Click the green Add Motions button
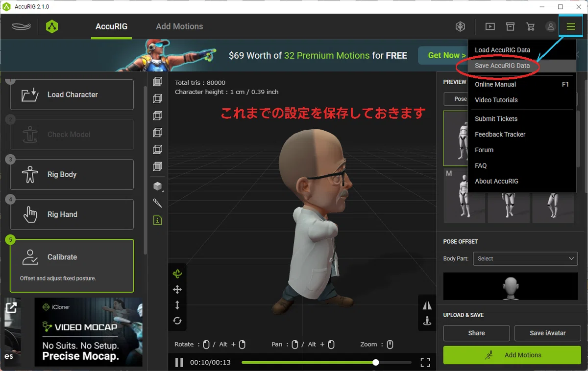This screenshot has height=371, width=588. pos(512,355)
